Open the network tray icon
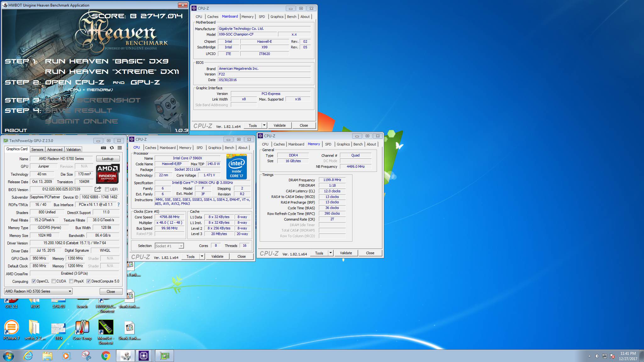 point(604,356)
